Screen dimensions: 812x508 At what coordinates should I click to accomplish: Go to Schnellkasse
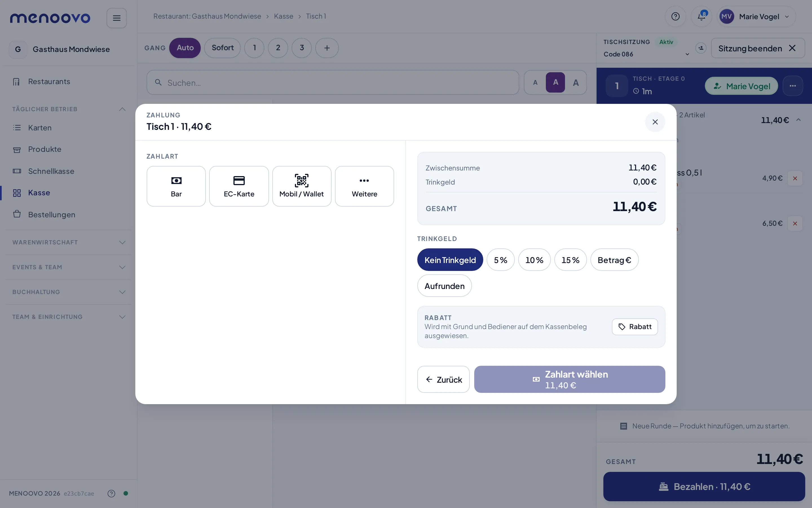coord(69,171)
